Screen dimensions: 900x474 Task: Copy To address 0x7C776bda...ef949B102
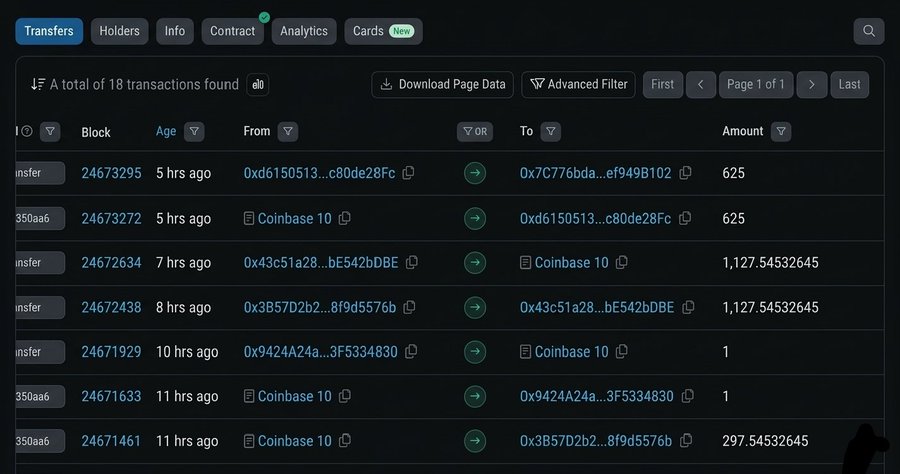tap(685, 173)
